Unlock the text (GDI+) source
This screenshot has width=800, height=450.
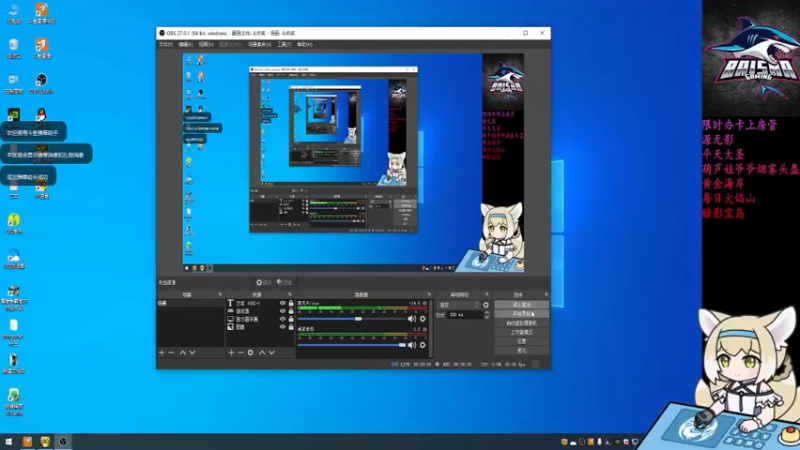[x=291, y=303]
